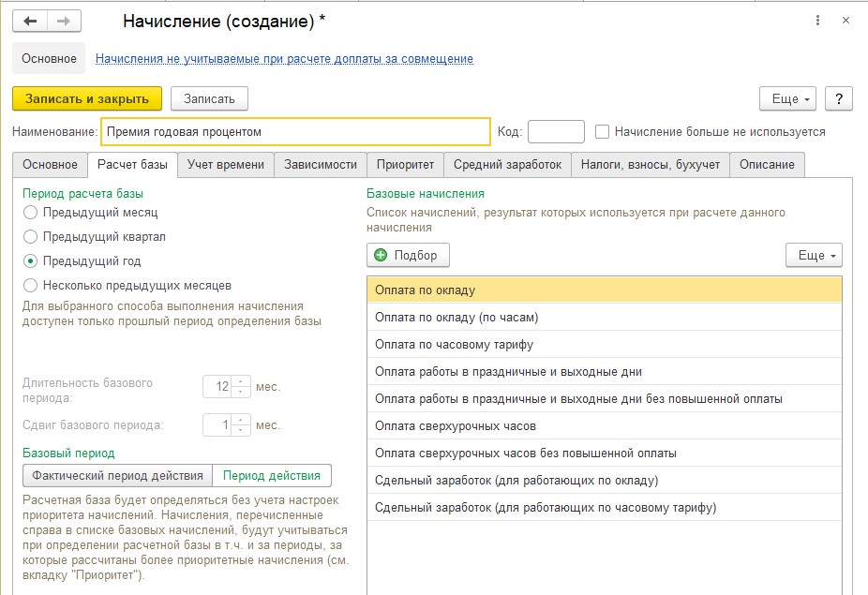Open the three-dot window options menu
Image resolution: width=868 pixels, height=595 pixels.
[x=817, y=21]
